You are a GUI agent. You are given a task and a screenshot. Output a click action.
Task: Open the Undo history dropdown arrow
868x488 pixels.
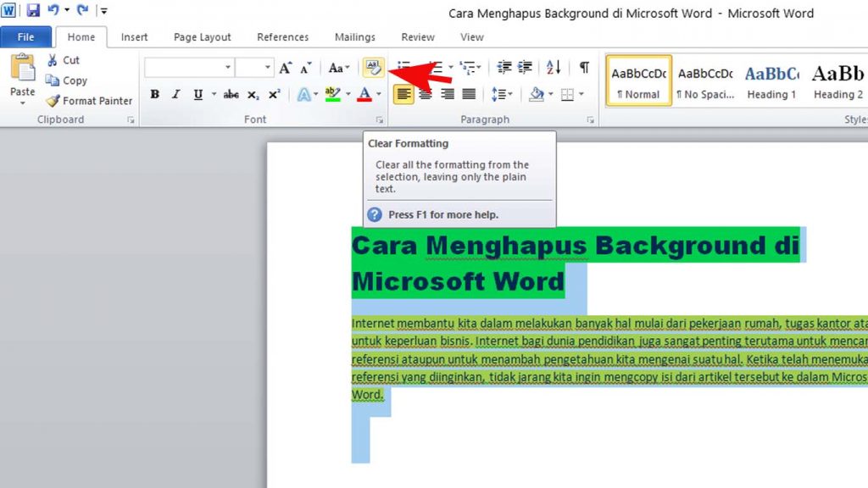tap(67, 10)
